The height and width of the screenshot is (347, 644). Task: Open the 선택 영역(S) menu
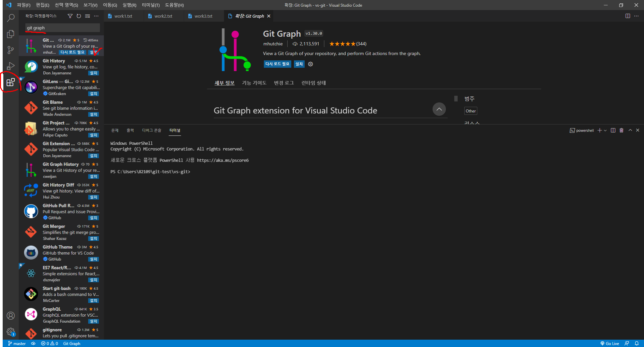click(x=66, y=5)
